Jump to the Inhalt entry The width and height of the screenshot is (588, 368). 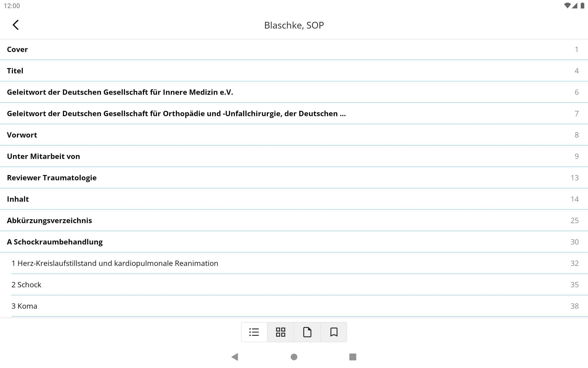tap(294, 199)
